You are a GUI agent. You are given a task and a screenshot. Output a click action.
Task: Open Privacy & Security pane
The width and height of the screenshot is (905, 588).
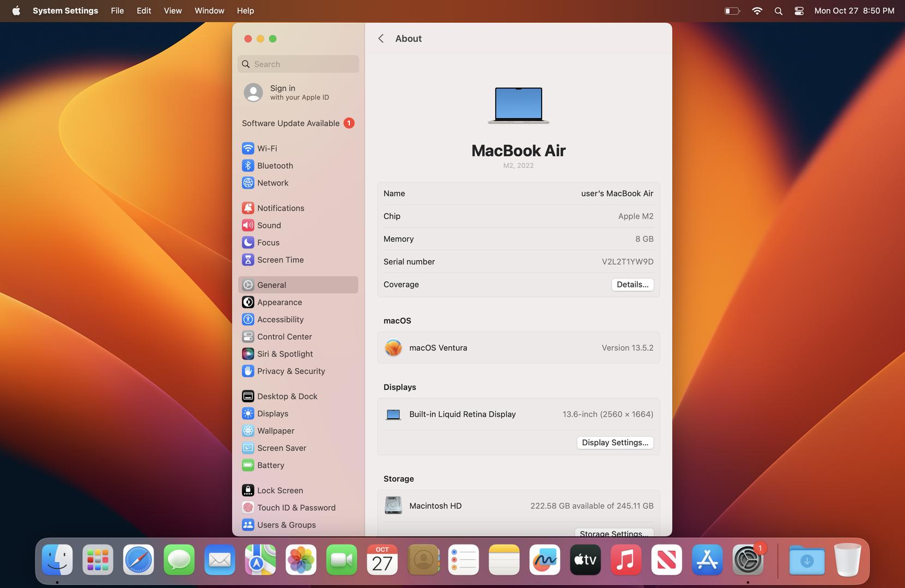(290, 371)
